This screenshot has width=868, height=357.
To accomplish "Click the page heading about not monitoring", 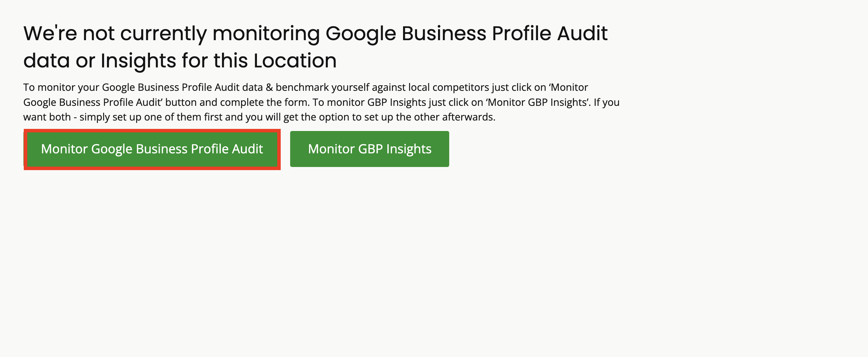I will [x=315, y=47].
